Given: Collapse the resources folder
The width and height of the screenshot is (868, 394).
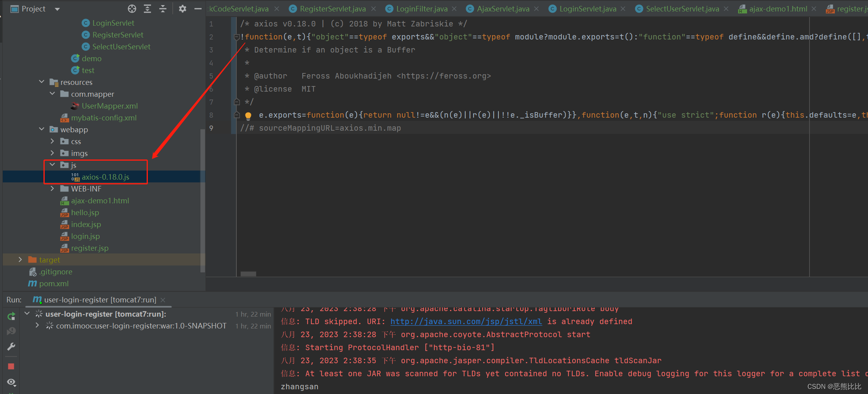Looking at the screenshot, I should click(42, 82).
